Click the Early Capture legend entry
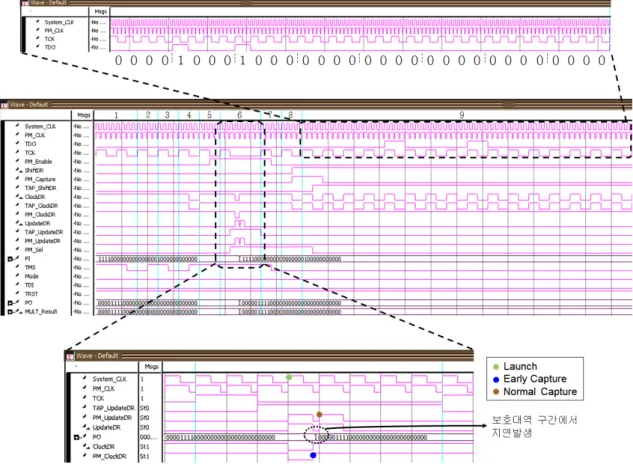Image resolution: width=633 pixels, height=470 pixels. [530, 379]
